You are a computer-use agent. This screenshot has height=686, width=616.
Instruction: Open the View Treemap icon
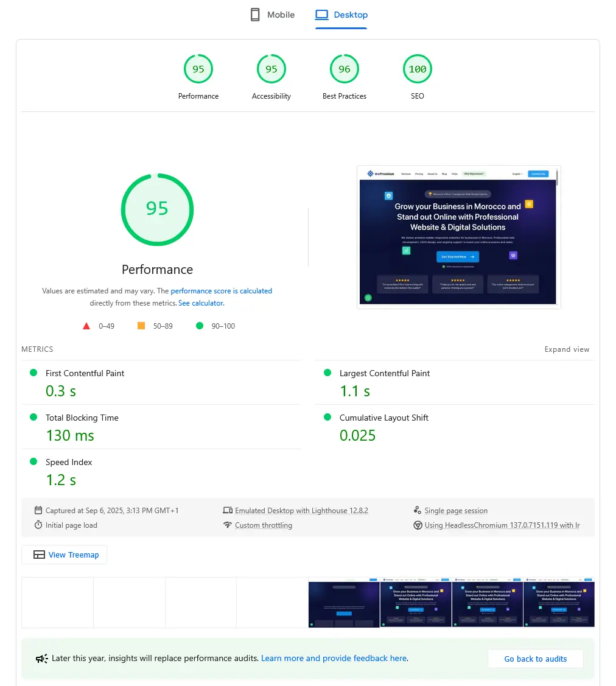click(x=40, y=555)
